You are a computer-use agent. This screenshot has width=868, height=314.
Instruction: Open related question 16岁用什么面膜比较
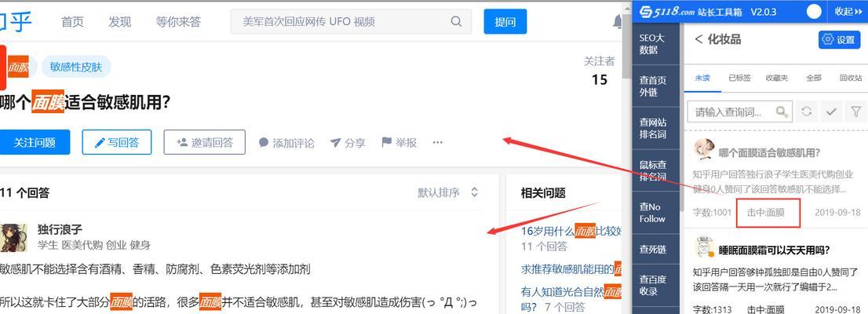pos(571,231)
